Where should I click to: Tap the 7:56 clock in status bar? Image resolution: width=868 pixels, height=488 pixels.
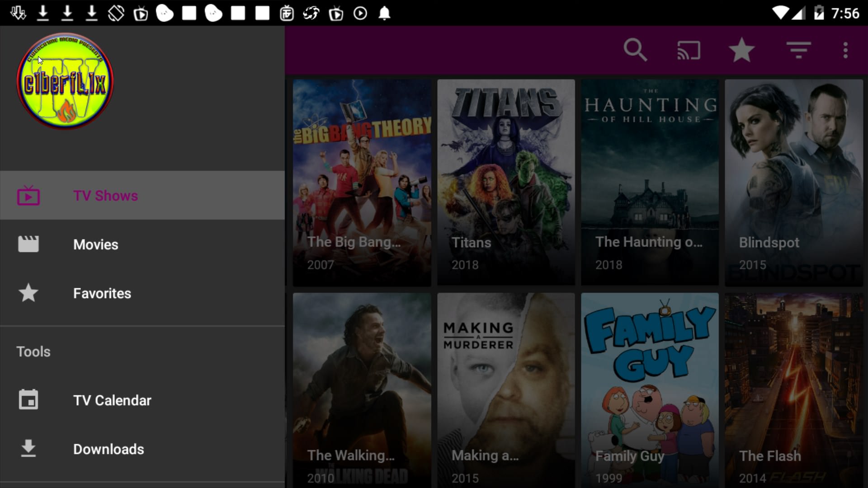click(x=845, y=13)
